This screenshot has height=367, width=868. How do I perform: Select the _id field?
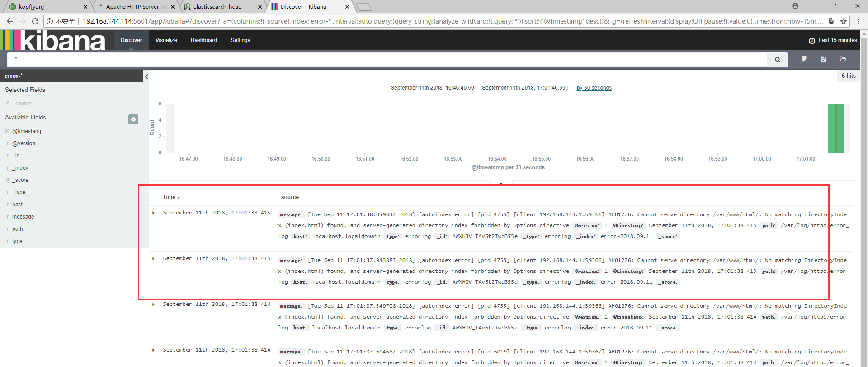click(16, 156)
